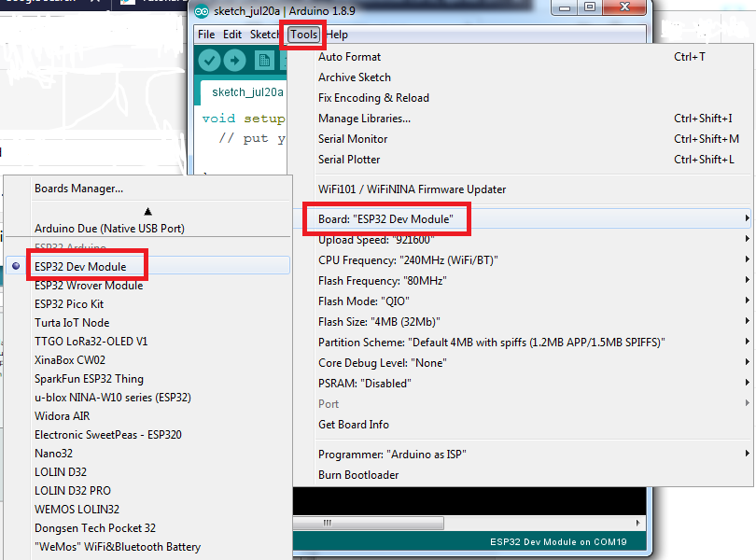Viewport: 756px width, 560px height.
Task: Select Turta IoT Node board
Action: coord(148,323)
